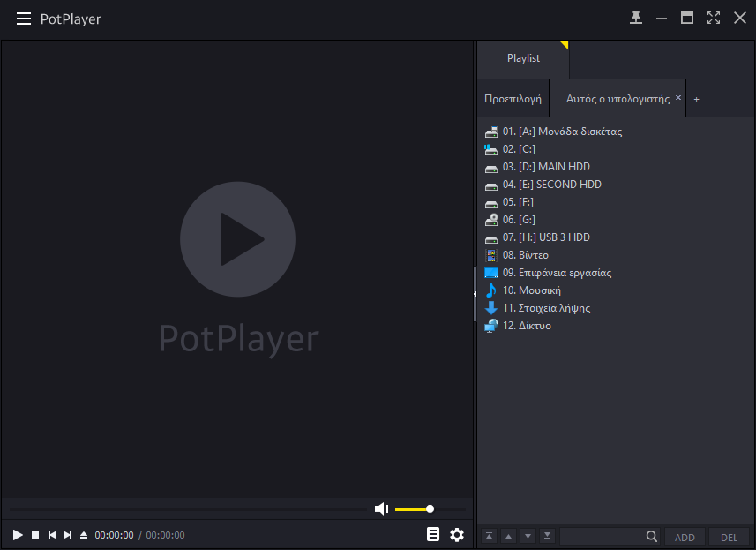Select "03. [D:] MAIN HDD" in the list
The width and height of the screenshot is (756, 550).
point(546,167)
